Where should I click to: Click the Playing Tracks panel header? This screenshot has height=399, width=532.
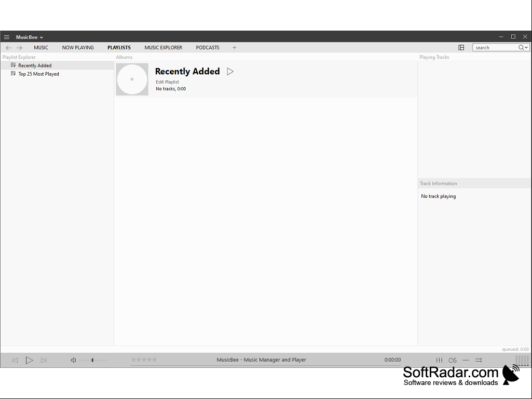[434, 57]
